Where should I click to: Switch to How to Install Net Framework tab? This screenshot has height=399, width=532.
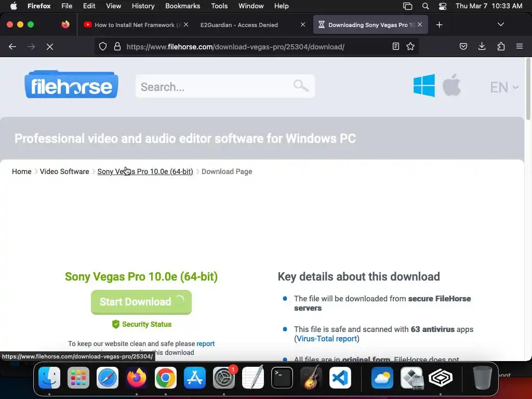(137, 25)
